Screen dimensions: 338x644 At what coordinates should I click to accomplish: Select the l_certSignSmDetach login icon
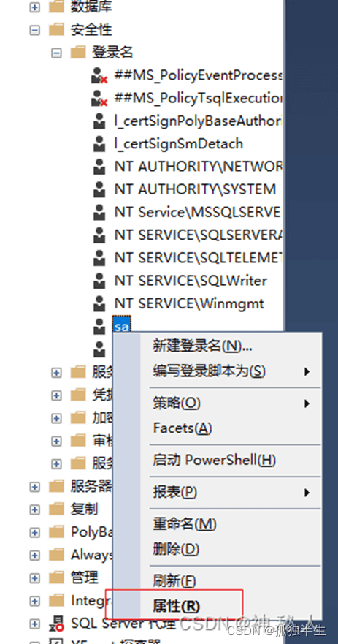(99, 144)
